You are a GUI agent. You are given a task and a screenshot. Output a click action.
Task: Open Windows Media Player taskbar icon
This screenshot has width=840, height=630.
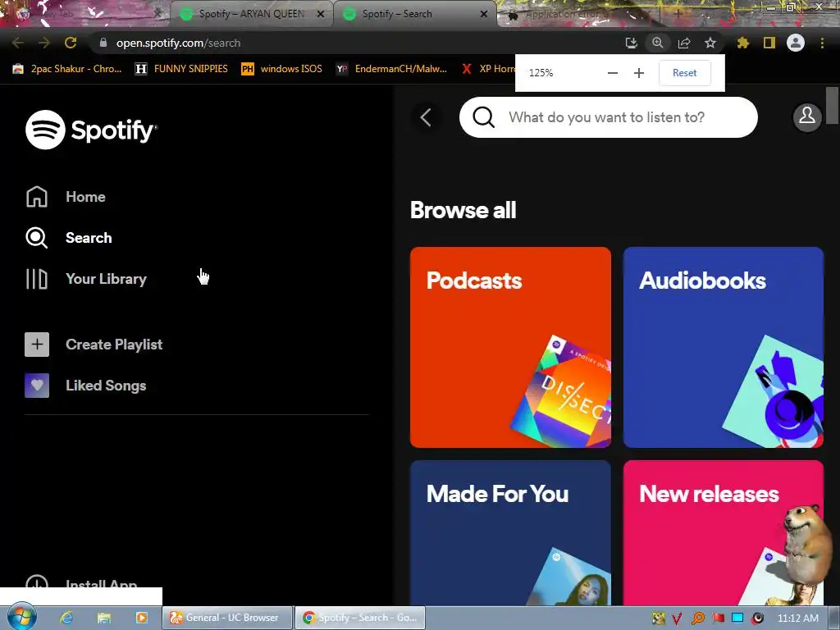click(141, 618)
